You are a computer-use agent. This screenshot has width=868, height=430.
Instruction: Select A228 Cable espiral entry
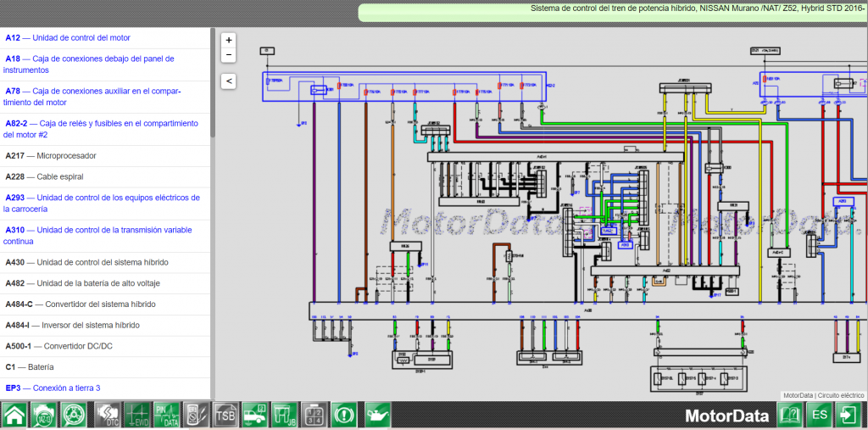pos(105,177)
